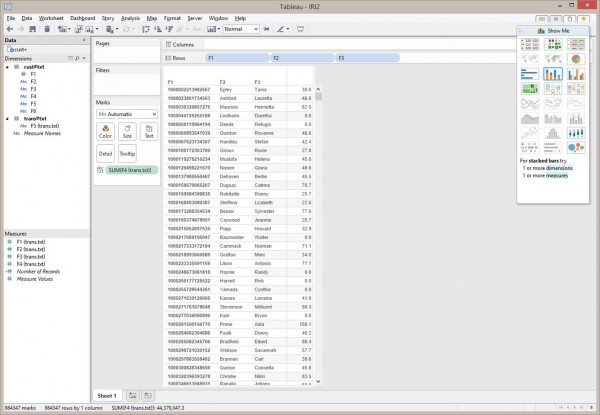This screenshot has height=415, width=600.
Task: Click the Duplicate Sheet toolbar icon
Action: [78, 29]
